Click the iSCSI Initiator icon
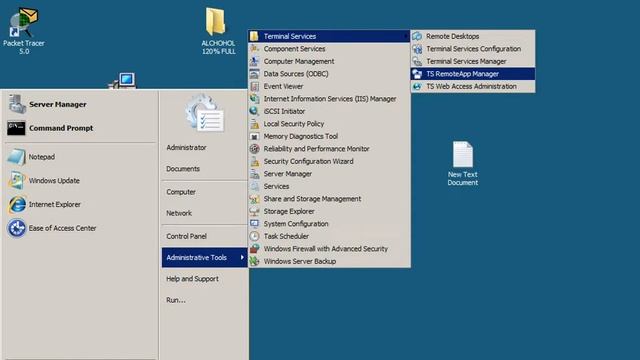The height and width of the screenshot is (360, 640). point(254,111)
